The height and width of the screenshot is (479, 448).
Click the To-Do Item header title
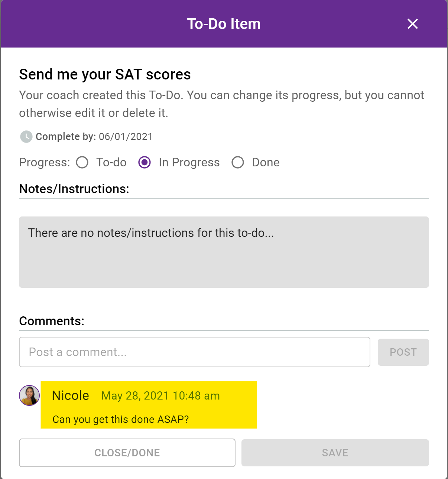pos(224,24)
